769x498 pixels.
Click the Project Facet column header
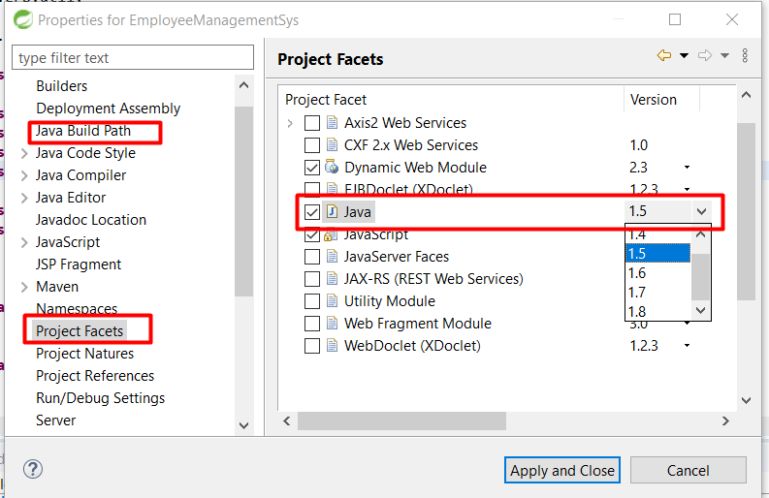click(326, 100)
